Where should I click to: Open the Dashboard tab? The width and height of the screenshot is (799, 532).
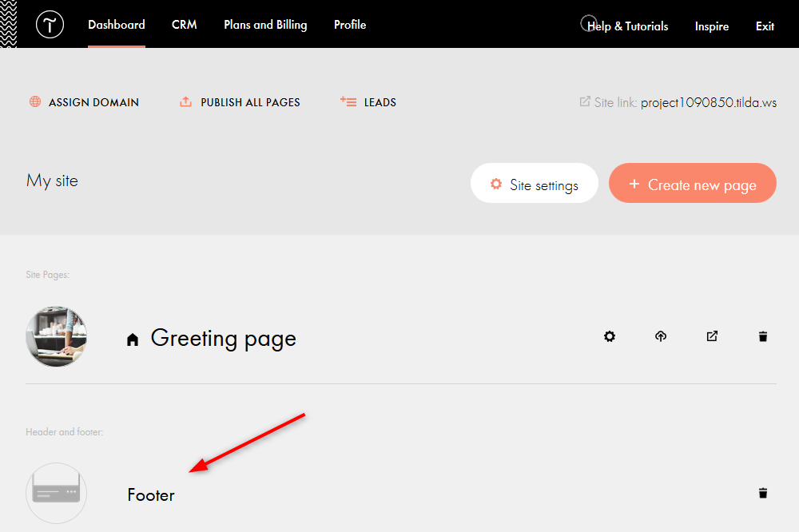pos(117,25)
